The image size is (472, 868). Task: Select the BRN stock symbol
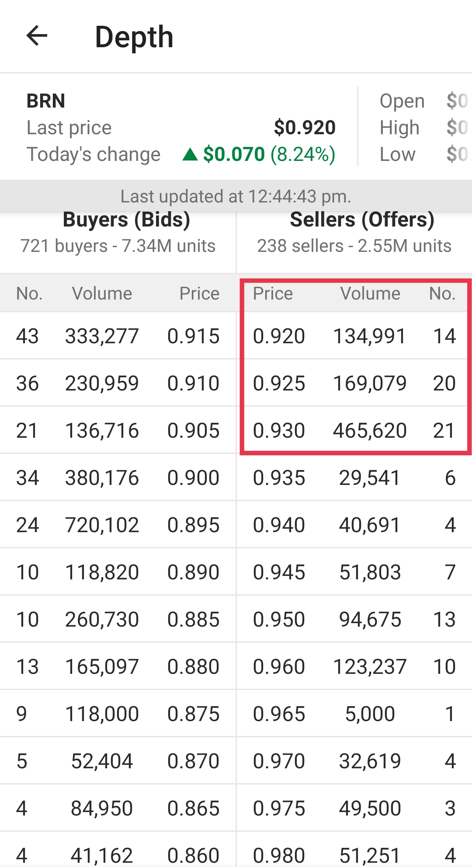point(46,101)
